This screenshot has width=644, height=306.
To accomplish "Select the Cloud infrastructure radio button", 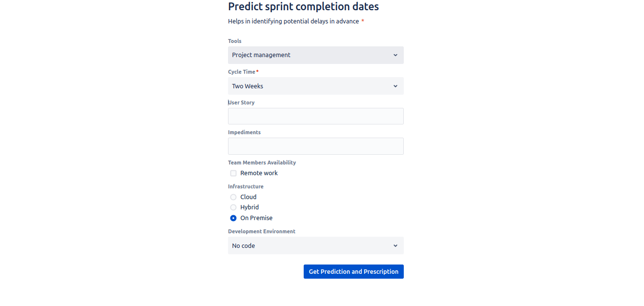I will click(233, 197).
